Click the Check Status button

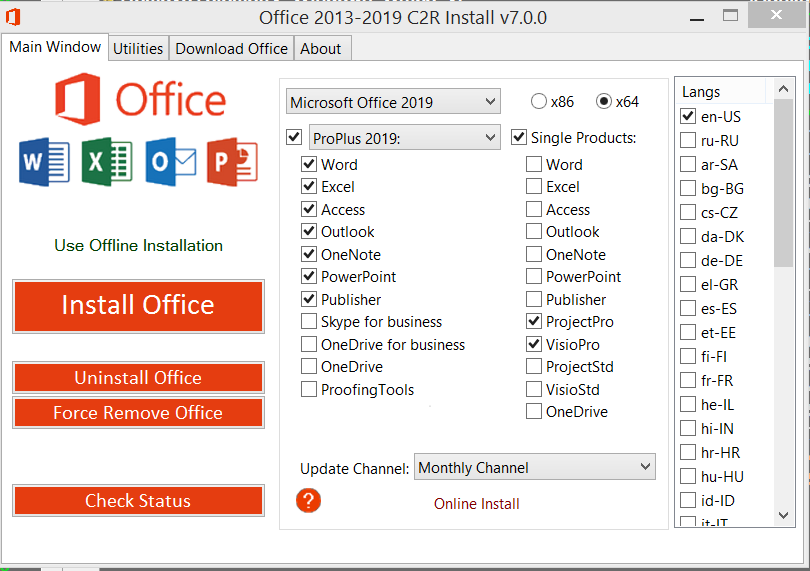[x=138, y=500]
